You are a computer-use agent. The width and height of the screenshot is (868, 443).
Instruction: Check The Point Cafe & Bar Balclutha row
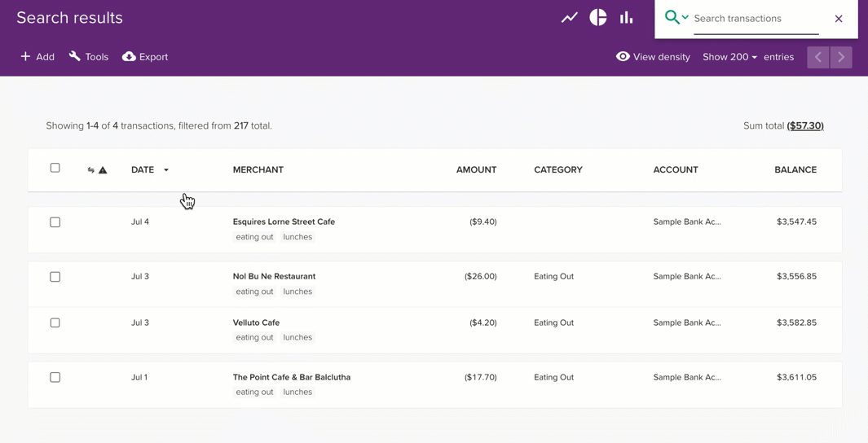[55, 377]
